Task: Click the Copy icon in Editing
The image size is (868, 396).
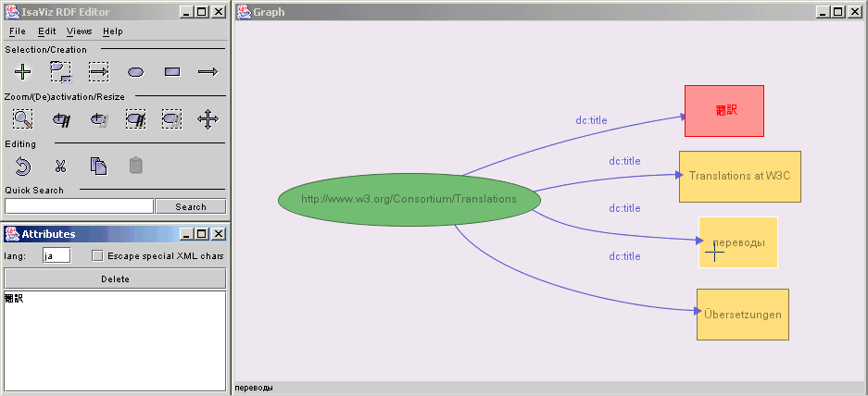Action: click(98, 166)
